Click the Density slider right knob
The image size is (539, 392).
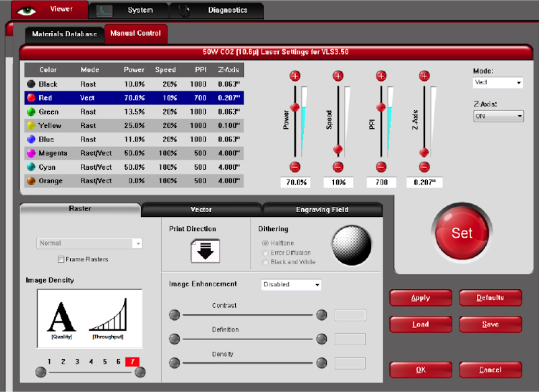(322, 363)
